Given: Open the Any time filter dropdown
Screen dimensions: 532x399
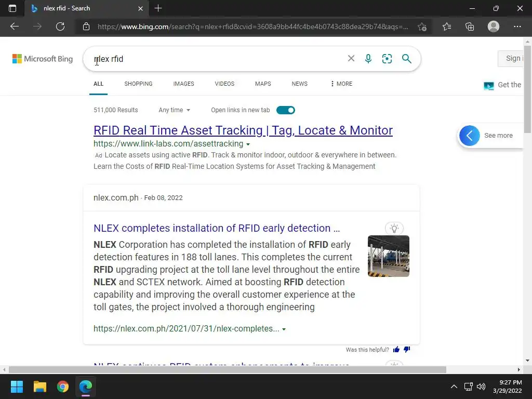Looking at the screenshot, I should click(175, 110).
